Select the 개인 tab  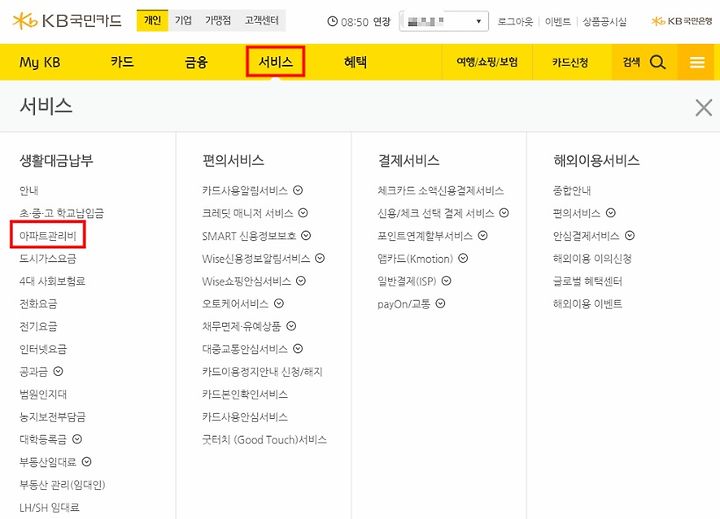pyautogui.click(x=152, y=20)
